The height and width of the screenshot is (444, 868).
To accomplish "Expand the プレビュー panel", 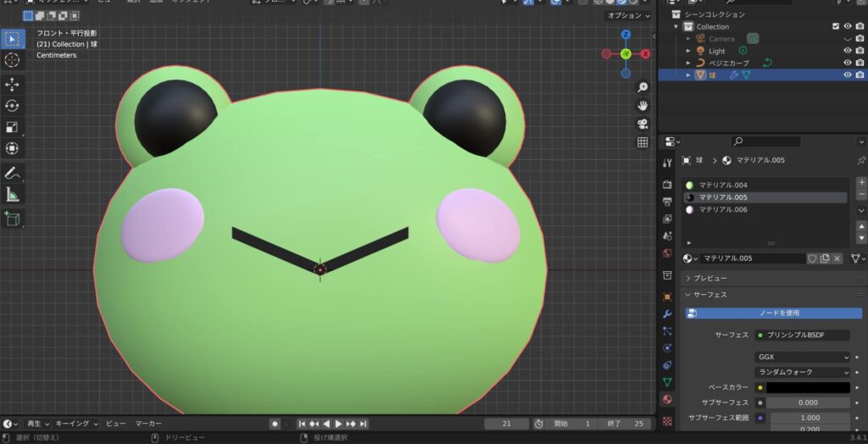I will coord(709,278).
